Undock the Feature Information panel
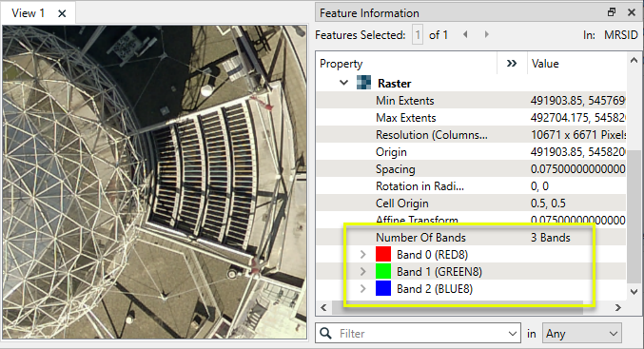This screenshot has height=349, width=644. (x=612, y=12)
